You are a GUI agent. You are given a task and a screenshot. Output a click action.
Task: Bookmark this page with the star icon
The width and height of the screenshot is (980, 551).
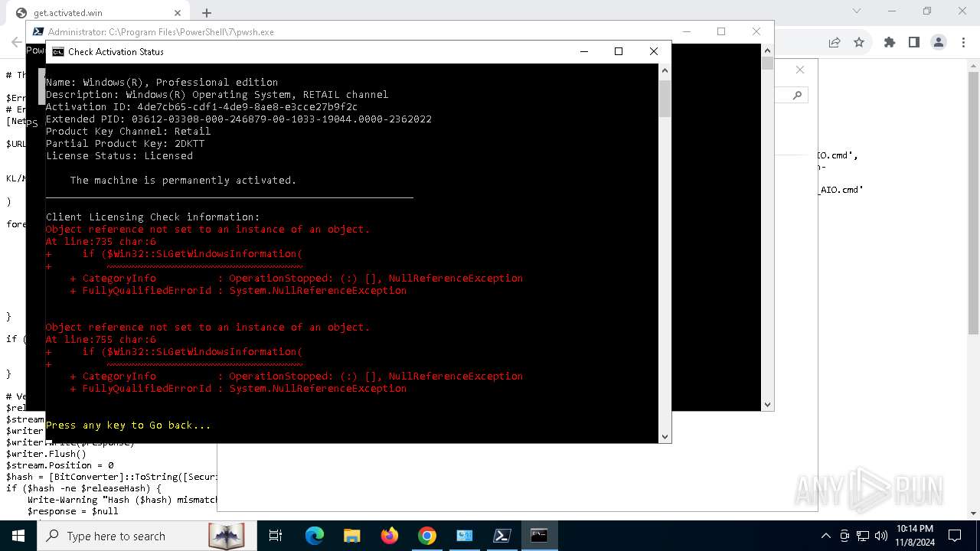[x=859, y=43]
